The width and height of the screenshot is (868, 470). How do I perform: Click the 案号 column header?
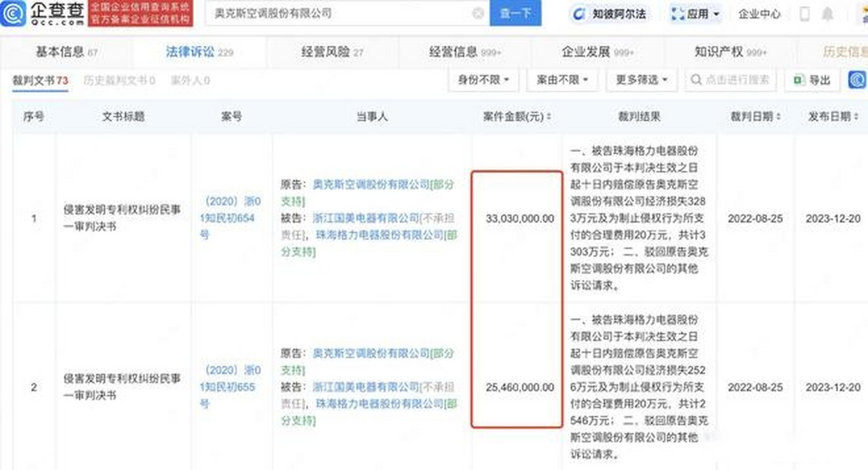[231, 117]
